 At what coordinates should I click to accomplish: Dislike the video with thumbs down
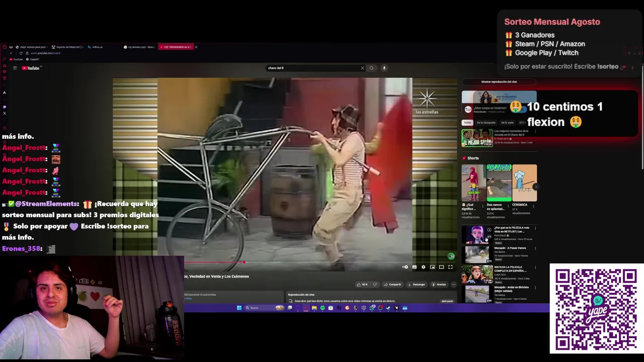375,285
